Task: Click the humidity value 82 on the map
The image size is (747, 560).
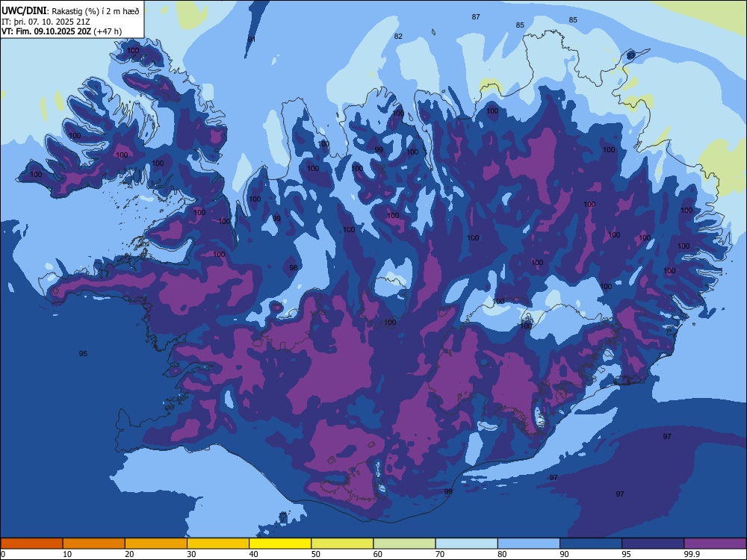Action: 398,36
